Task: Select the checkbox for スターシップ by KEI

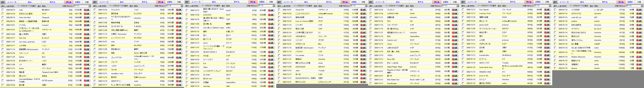Action: [3, 53]
